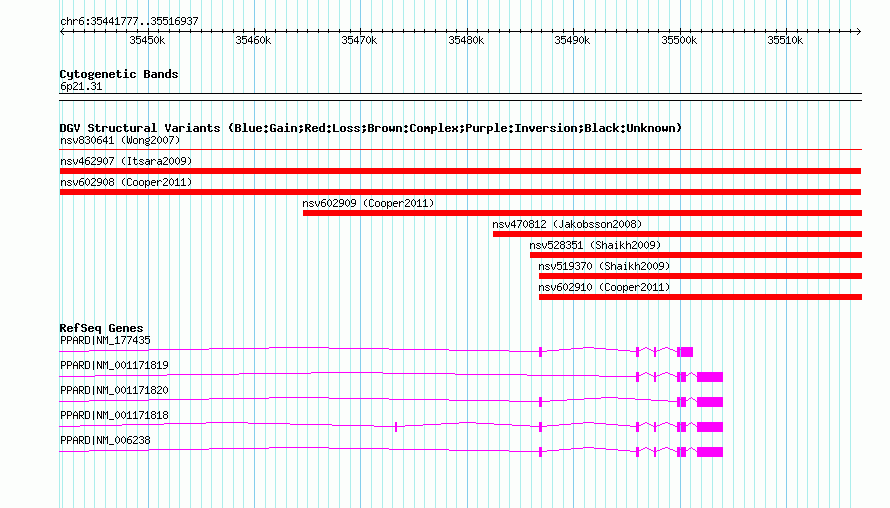890x508 pixels.
Task: Click the 35470k ruler tick label
Action: coord(359,40)
